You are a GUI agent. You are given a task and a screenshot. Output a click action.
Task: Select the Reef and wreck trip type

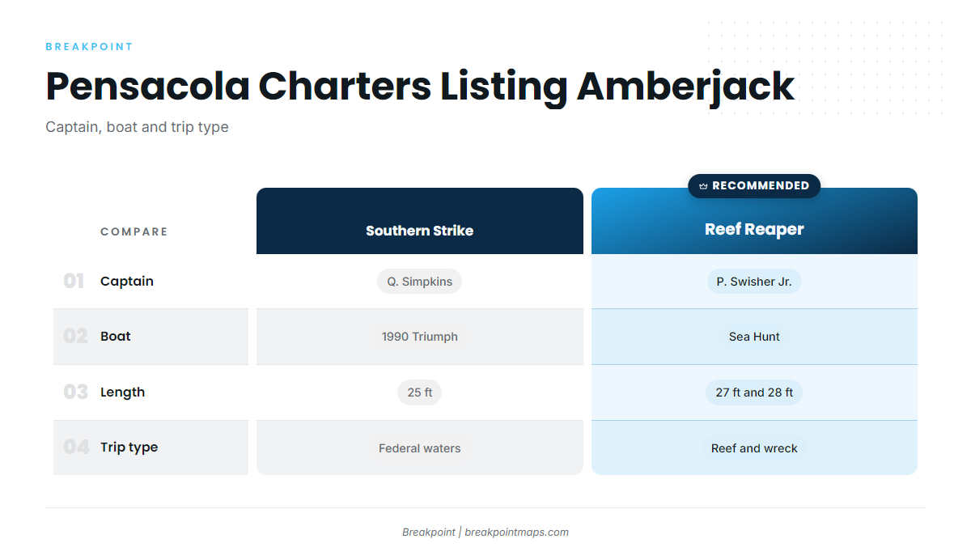[754, 448]
